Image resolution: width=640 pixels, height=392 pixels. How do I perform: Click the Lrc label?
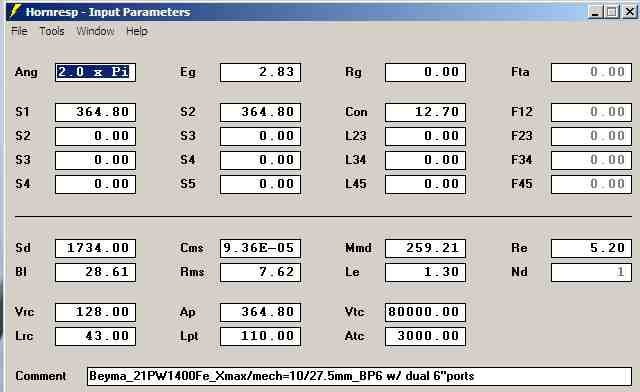click(x=24, y=336)
